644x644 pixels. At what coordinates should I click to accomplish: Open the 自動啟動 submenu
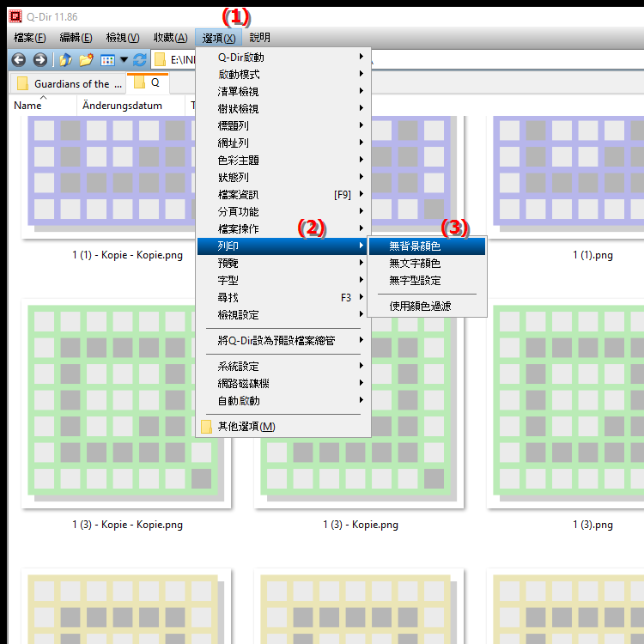coord(283,400)
